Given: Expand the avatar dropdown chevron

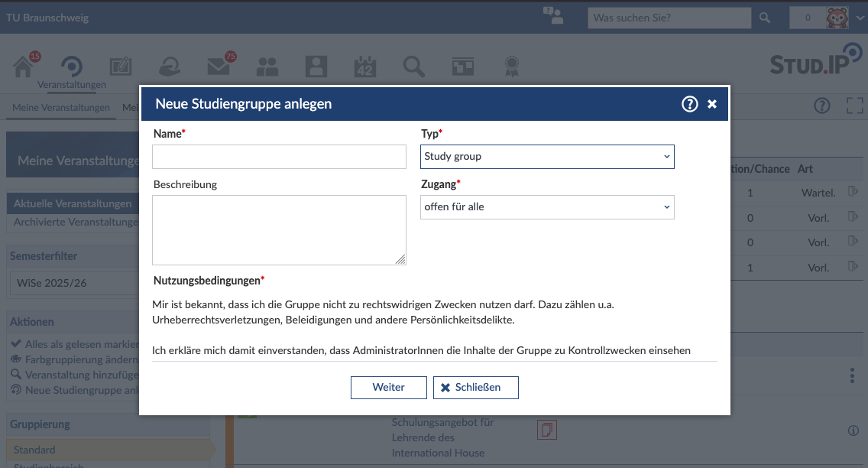Looking at the screenshot, I should [860, 18].
